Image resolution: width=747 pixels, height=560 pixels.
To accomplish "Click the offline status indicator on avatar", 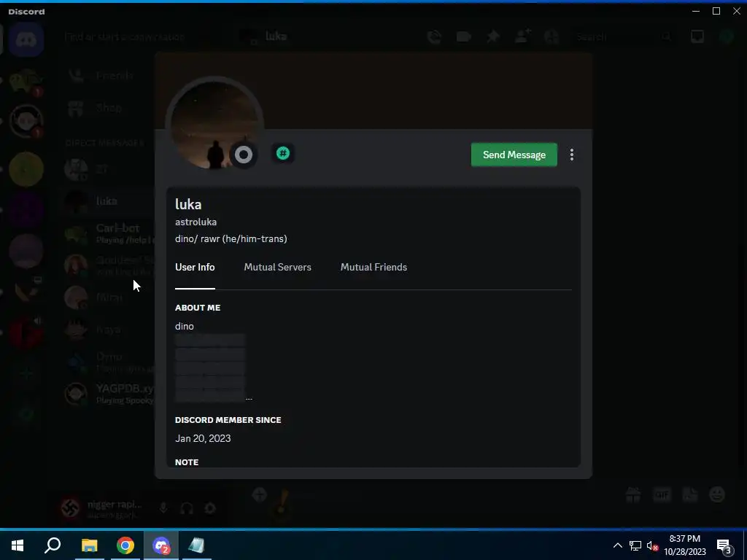I will [244, 155].
